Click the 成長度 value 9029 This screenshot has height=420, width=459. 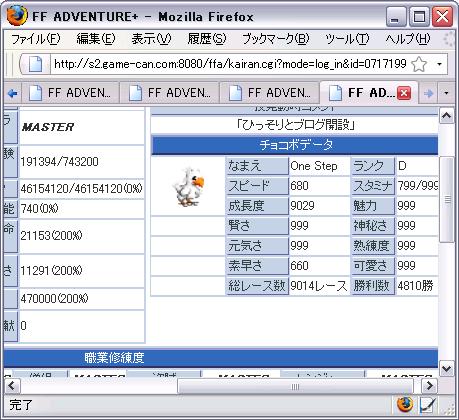point(302,206)
